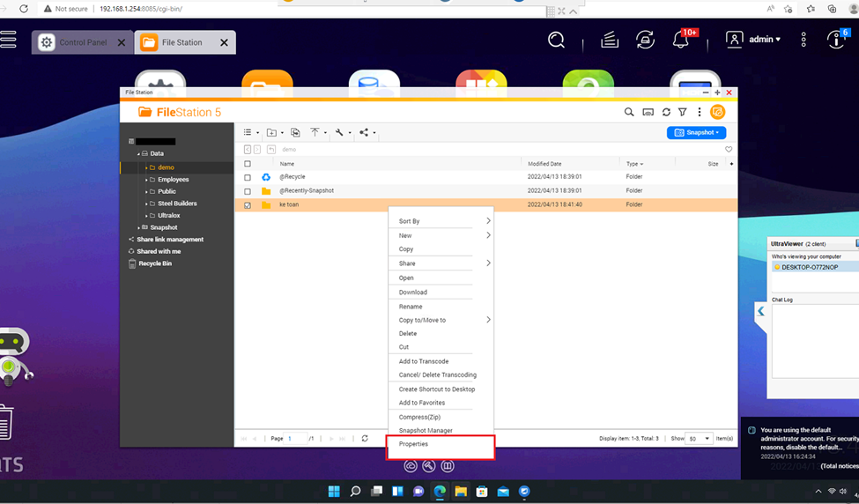Select the Employees folder in the tree
859x504 pixels.
point(173,180)
